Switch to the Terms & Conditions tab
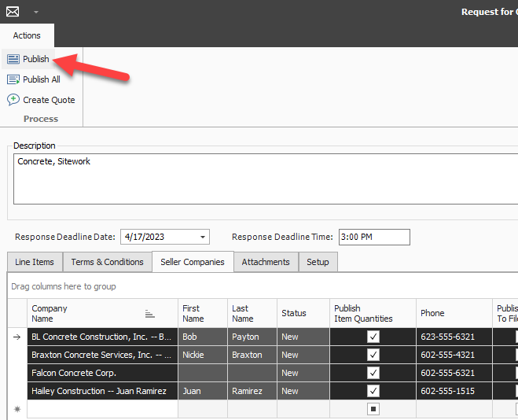 coord(107,262)
